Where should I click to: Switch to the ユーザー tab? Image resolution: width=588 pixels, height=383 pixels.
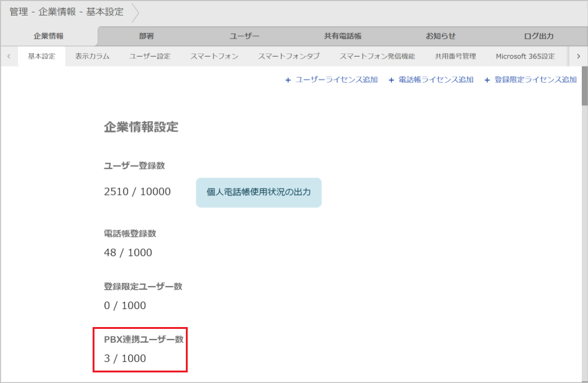tap(244, 36)
